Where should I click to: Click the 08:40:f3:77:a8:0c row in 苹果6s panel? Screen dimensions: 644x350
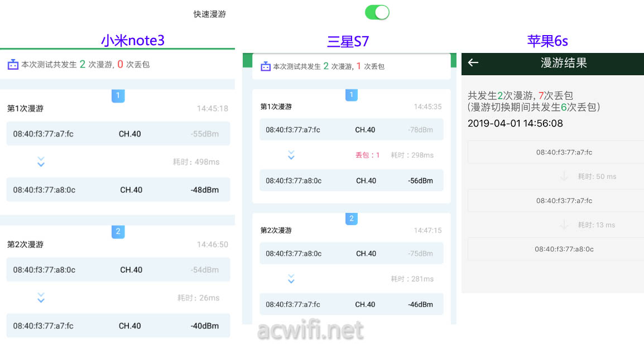[556, 249]
